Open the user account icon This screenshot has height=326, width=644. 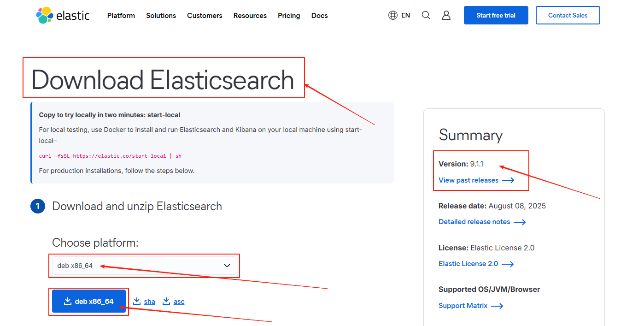(446, 15)
